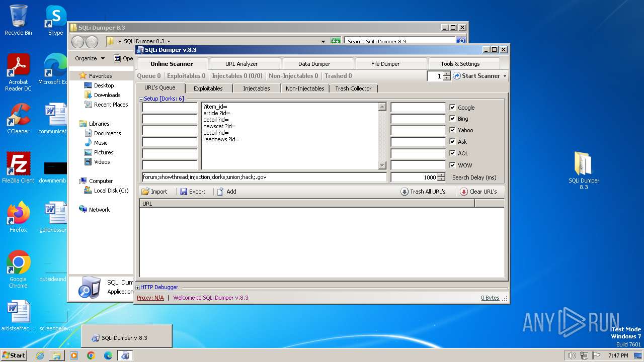Open the Google Chrome desktop shortcut
The image size is (644, 362).
(18, 269)
